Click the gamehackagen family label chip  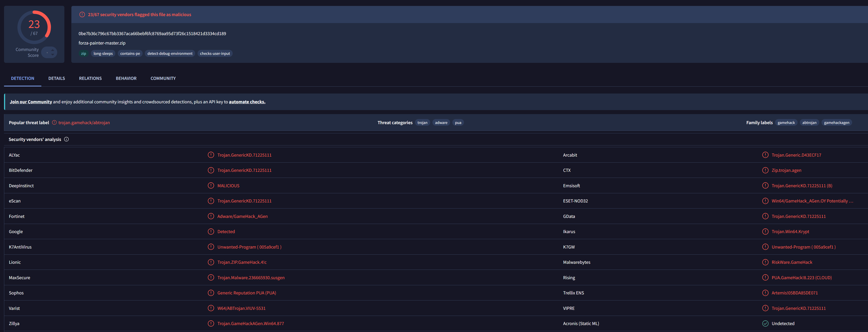[836, 122]
